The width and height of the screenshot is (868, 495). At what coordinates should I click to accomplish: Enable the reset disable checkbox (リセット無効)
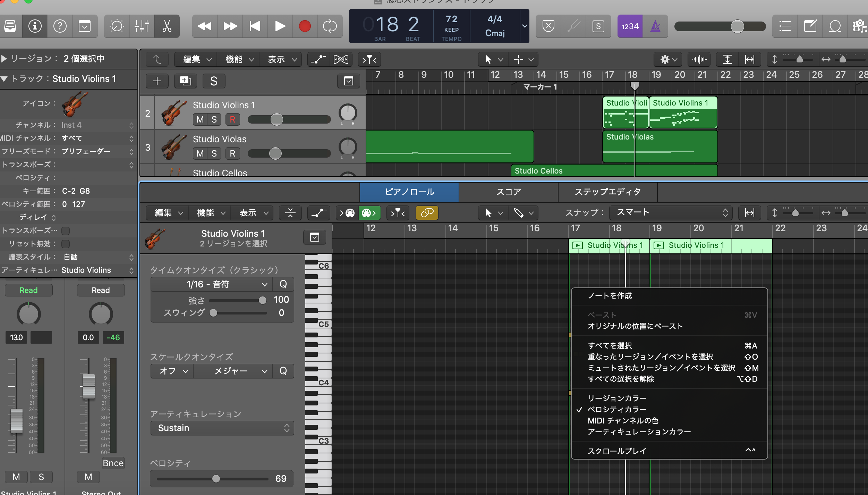coord(66,244)
